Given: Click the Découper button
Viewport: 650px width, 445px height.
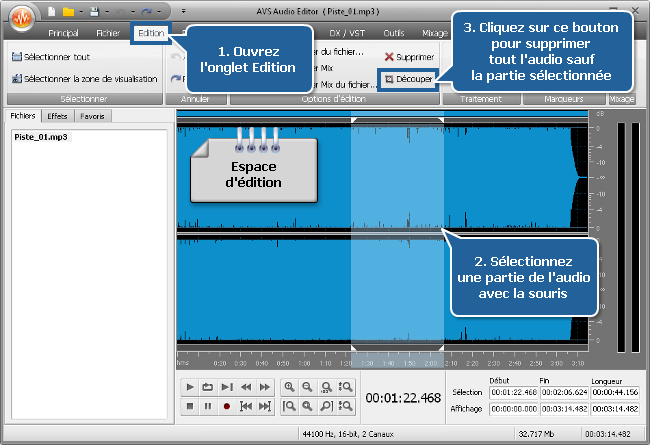Looking at the screenshot, I should [408, 79].
